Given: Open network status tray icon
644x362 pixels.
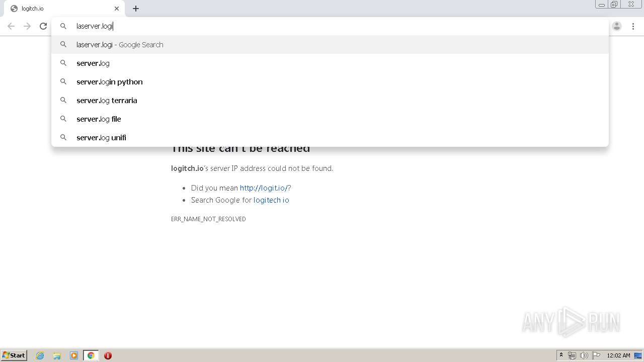Looking at the screenshot, I should pos(572,355).
